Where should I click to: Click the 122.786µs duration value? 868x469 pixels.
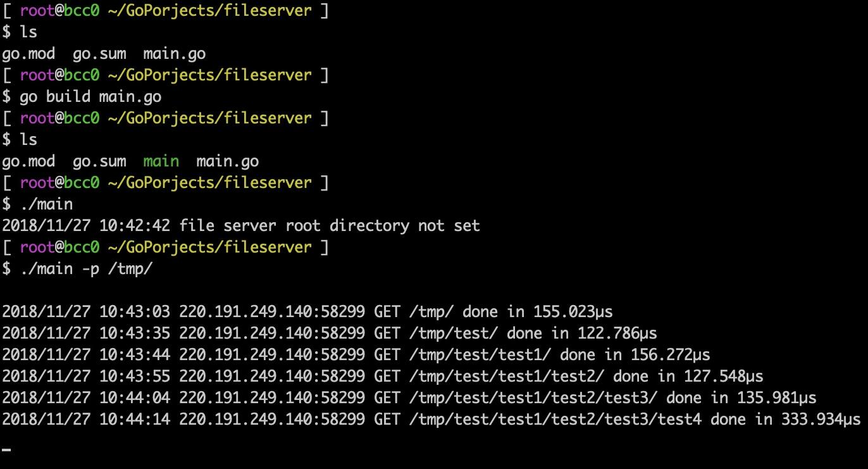[x=617, y=334]
